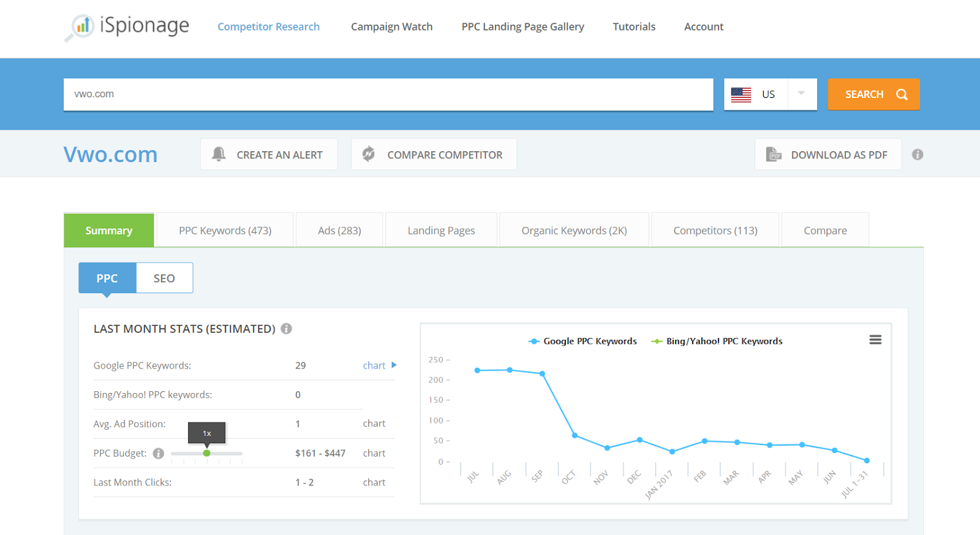Click the 'Bing/Yahoo! PPC keywords:' label

tap(153, 395)
